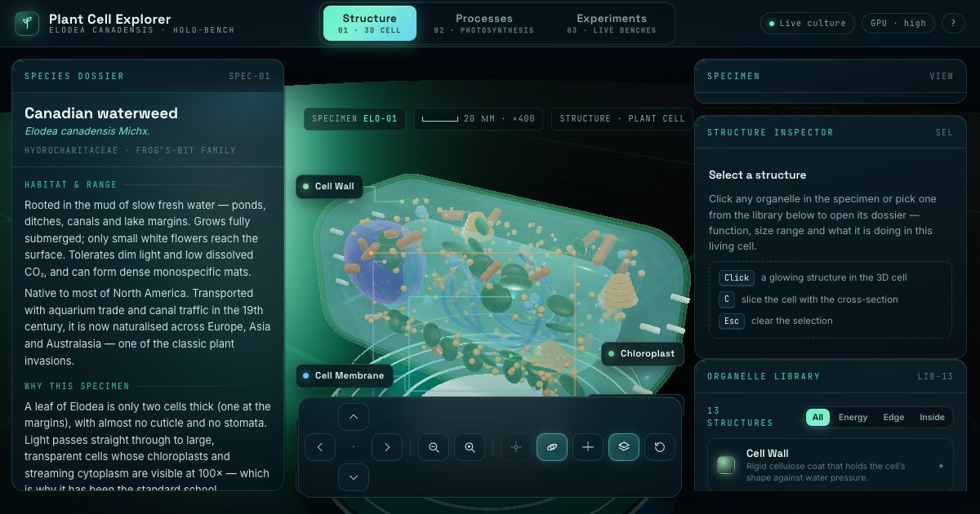Click the Specimen ELO-01 chip
This screenshot has height=514, width=980.
coord(354,118)
